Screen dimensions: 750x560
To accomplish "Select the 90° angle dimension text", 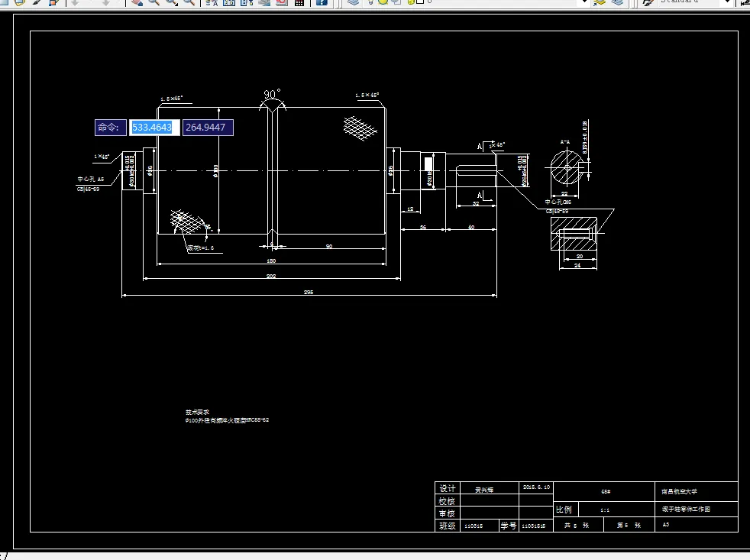I will pos(272,94).
